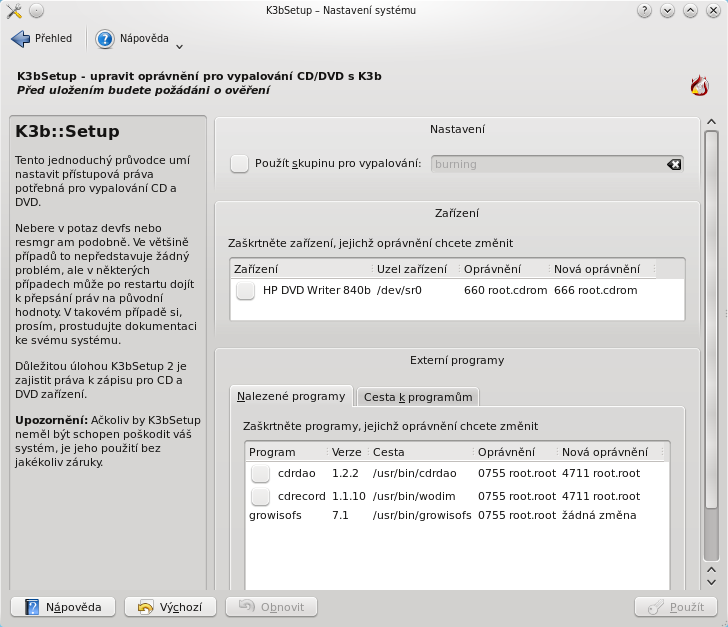The width and height of the screenshot is (728, 627).
Task: Switch to Cesta k programům tab
Action: click(418, 397)
